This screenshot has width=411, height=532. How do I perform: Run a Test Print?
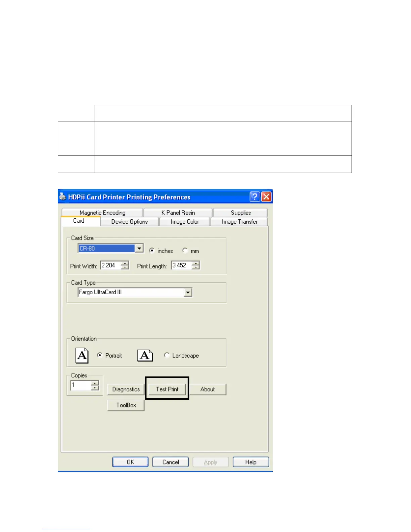coord(167,389)
